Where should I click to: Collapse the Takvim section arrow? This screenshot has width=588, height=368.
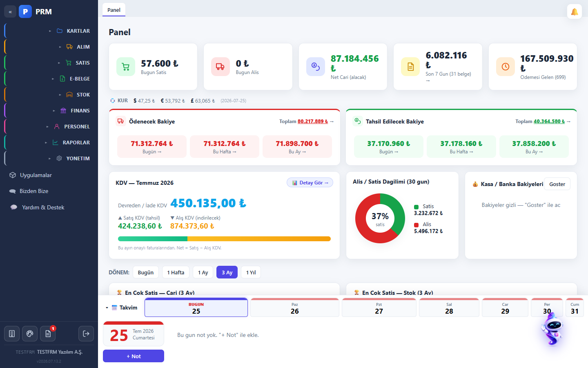107,307
